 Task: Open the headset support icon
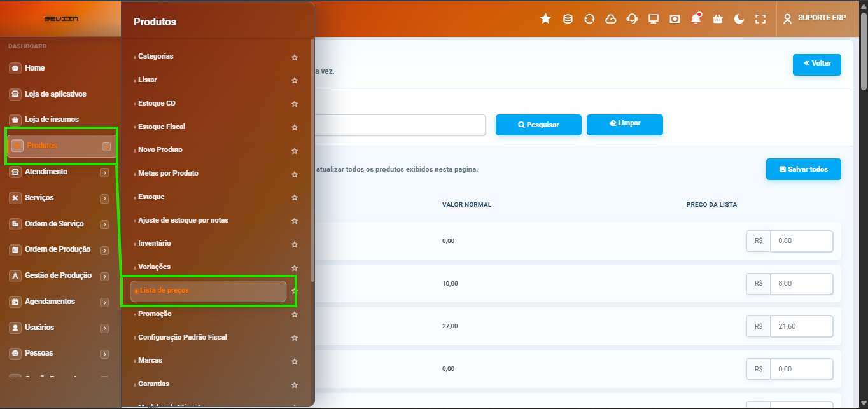(x=632, y=18)
